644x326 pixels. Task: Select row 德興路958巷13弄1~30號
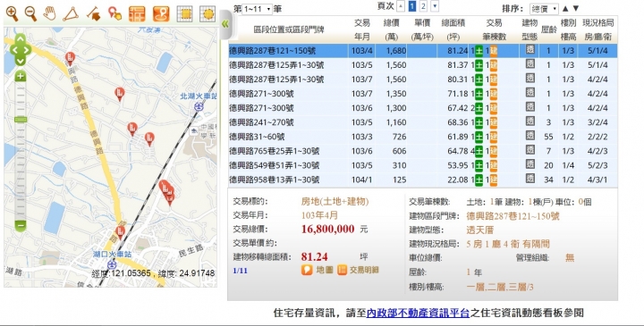(x=422, y=180)
